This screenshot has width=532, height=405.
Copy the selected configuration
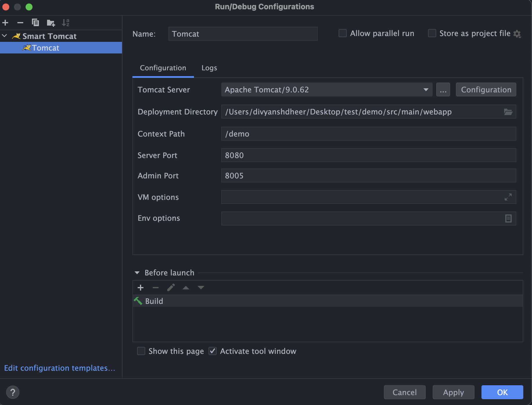(x=35, y=23)
